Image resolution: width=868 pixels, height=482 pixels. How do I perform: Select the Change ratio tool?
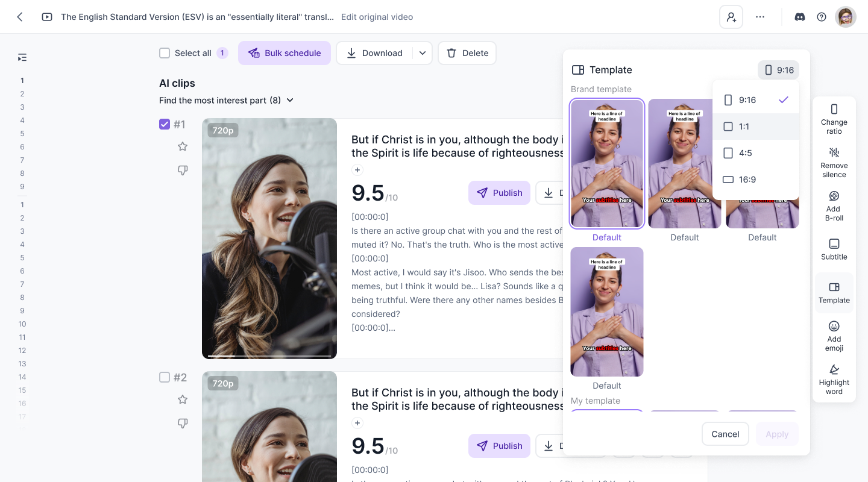pos(834,118)
